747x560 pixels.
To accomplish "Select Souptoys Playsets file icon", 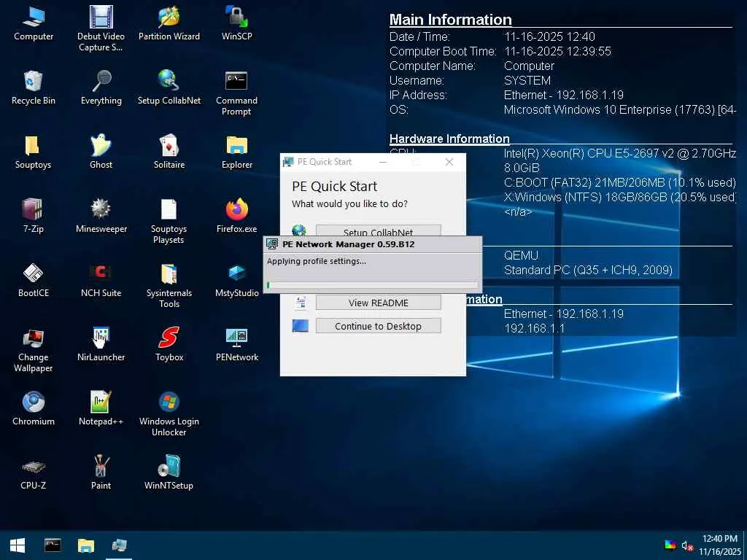I will pyautogui.click(x=169, y=222).
